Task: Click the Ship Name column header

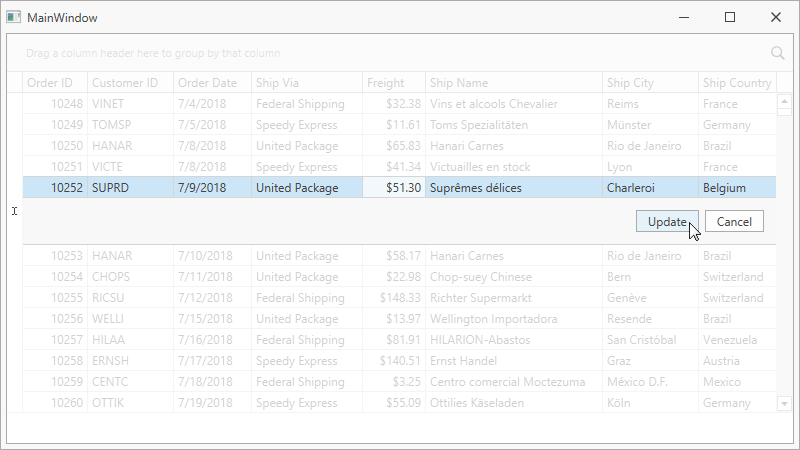Action: pyautogui.click(x=514, y=83)
